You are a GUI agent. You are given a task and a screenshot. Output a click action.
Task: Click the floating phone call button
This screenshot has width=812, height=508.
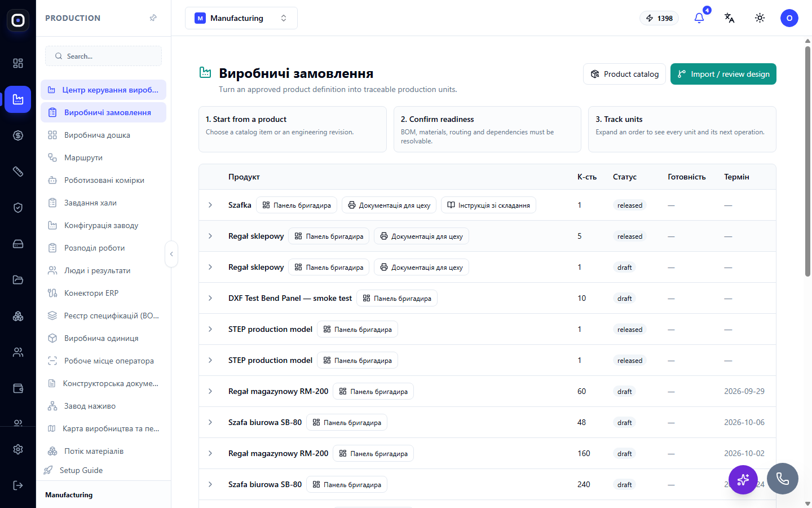tap(783, 479)
